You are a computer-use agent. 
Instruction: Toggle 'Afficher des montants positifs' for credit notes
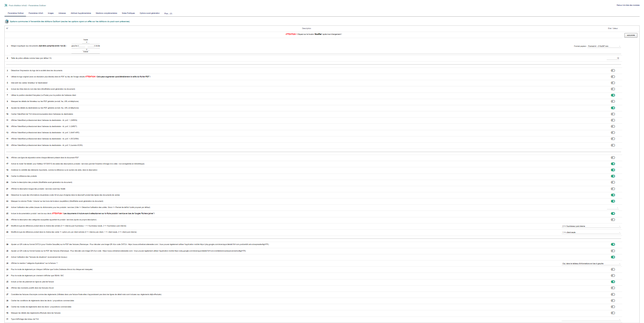pos(613,288)
